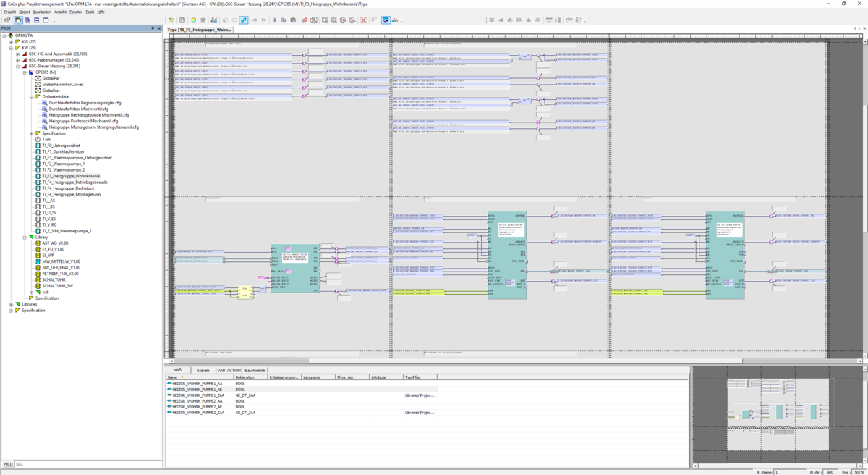The height and width of the screenshot is (475, 868).
Task: Pin the PROJ panel with pushpin icon
Action: (x=153, y=28)
